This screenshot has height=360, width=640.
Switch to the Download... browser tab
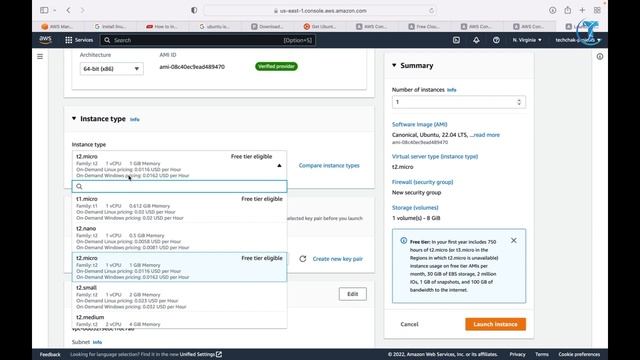pyautogui.click(x=267, y=27)
